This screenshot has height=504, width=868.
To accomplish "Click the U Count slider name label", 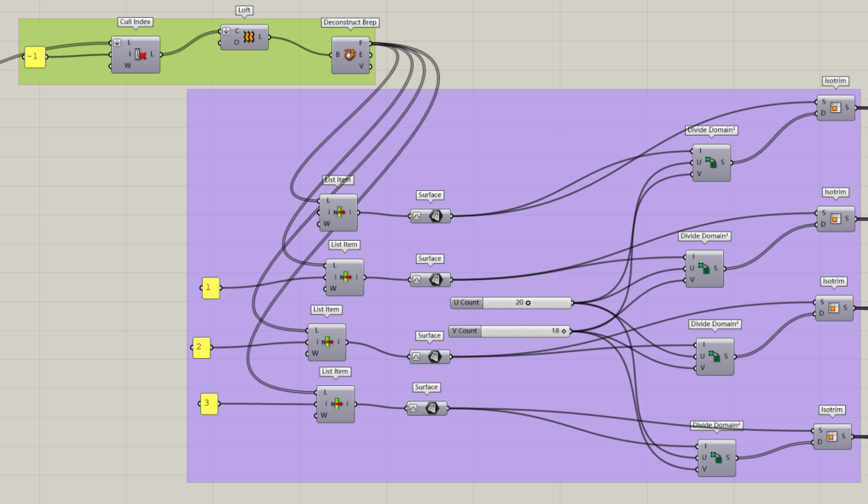I will (x=467, y=302).
